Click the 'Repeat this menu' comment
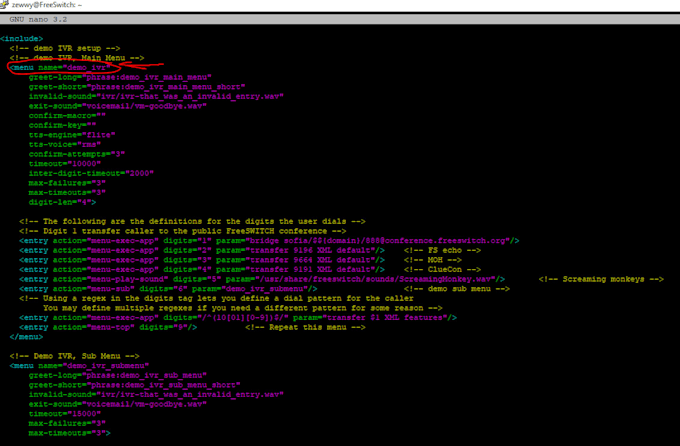Image resolution: width=680 pixels, height=446 pixels. [305, 327]
